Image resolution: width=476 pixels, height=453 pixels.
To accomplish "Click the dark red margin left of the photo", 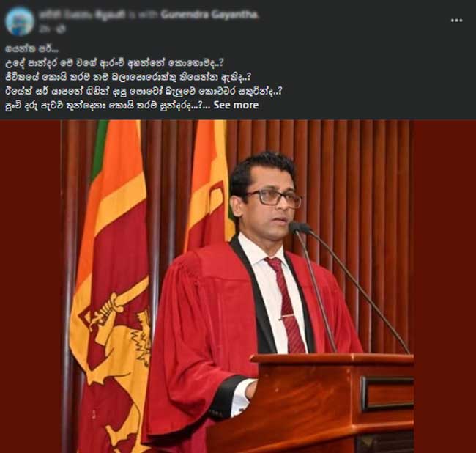I will [x=30, y=286].
